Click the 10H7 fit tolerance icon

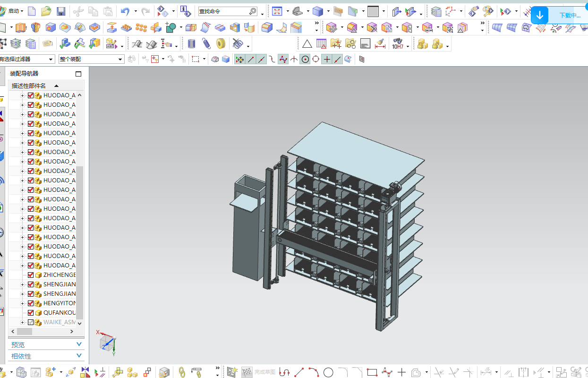[398, 44]
